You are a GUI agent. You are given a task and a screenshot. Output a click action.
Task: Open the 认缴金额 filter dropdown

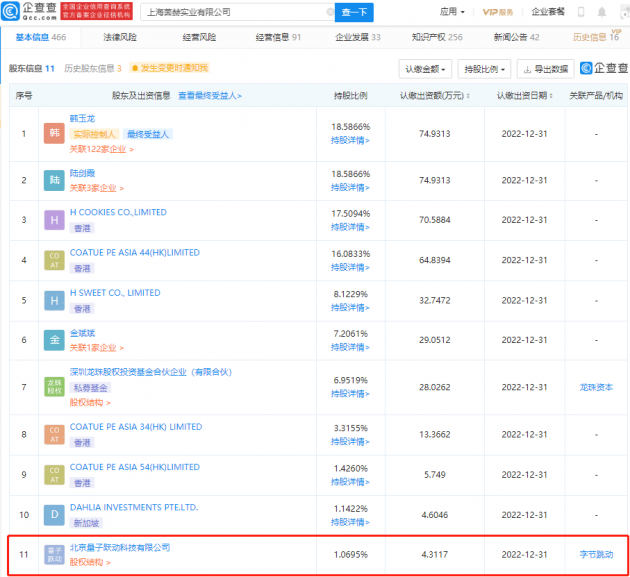click(x=425, y=69)
